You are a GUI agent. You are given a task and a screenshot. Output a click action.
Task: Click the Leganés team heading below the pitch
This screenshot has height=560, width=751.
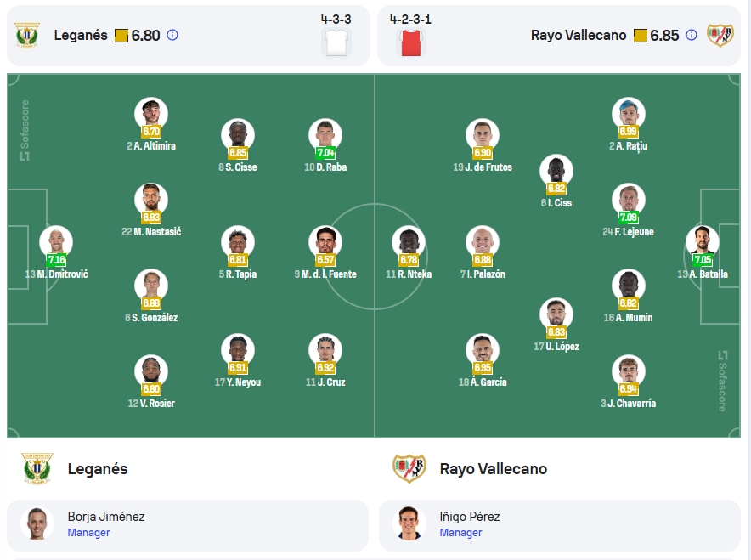pyautogui.click(x=98, y=468)
